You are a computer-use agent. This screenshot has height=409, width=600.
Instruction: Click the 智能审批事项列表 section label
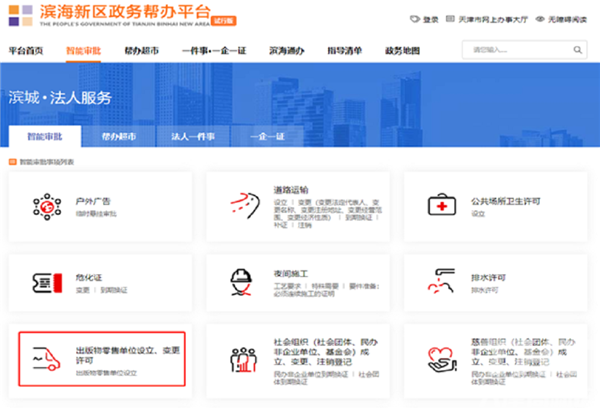coord(47,162)
